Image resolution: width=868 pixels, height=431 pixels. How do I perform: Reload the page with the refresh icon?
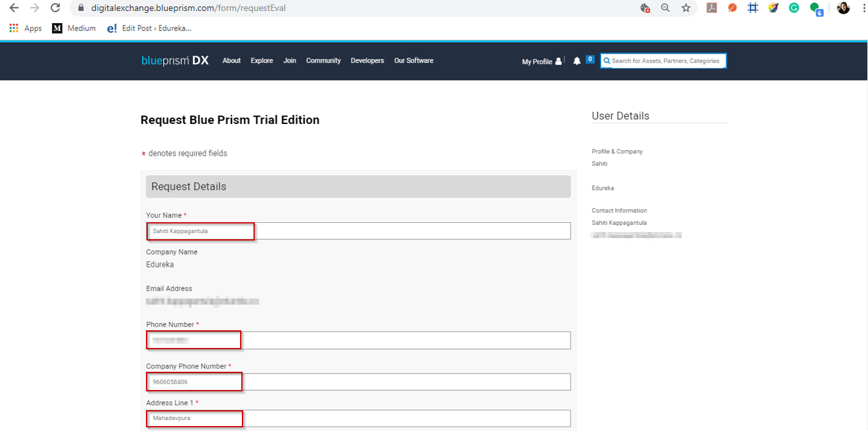pyautogui.click(x=56, y=8)
